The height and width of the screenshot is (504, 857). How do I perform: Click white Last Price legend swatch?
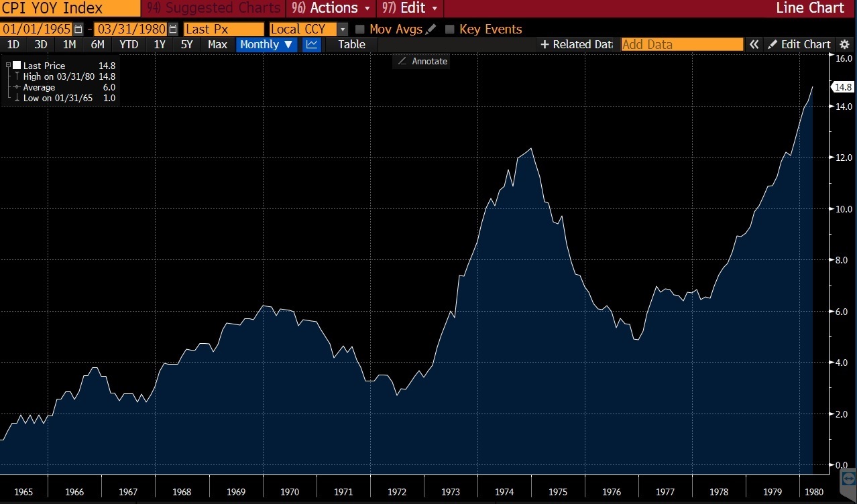17,66
